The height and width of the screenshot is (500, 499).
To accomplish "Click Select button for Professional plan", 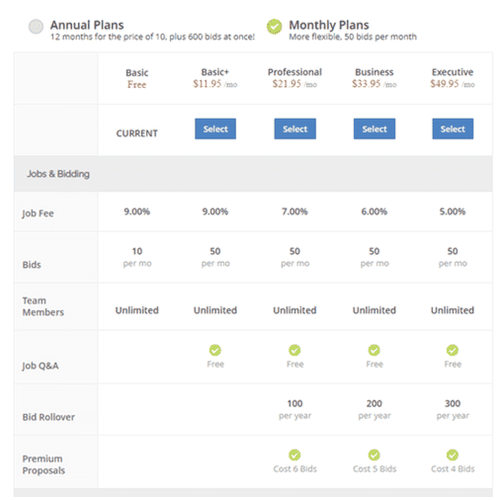I will click(295, 129).
